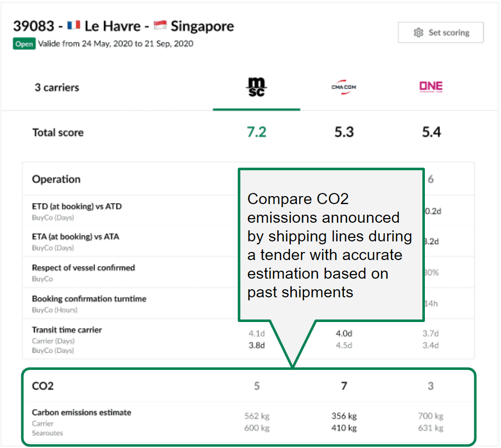Expand the Operation section header

[x=56, y=179]
